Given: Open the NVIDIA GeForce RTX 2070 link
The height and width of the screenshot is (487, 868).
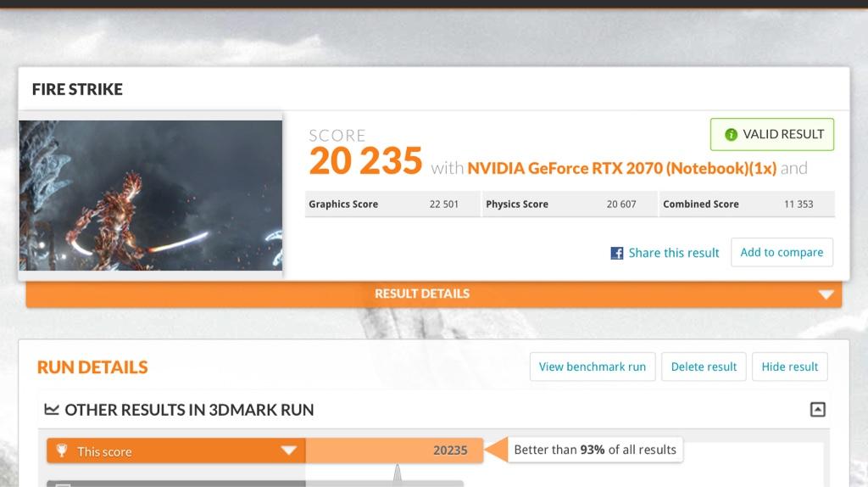Looking at the screenshot, I should (x=621, y=168).
